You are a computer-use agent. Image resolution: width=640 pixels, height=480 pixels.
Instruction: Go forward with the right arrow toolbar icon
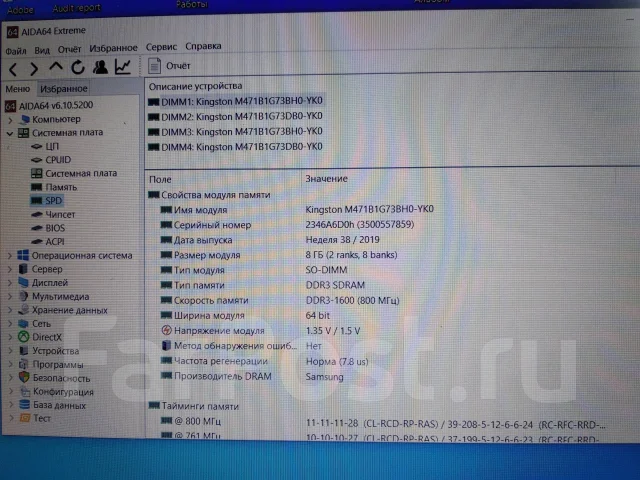coord(34,69)
